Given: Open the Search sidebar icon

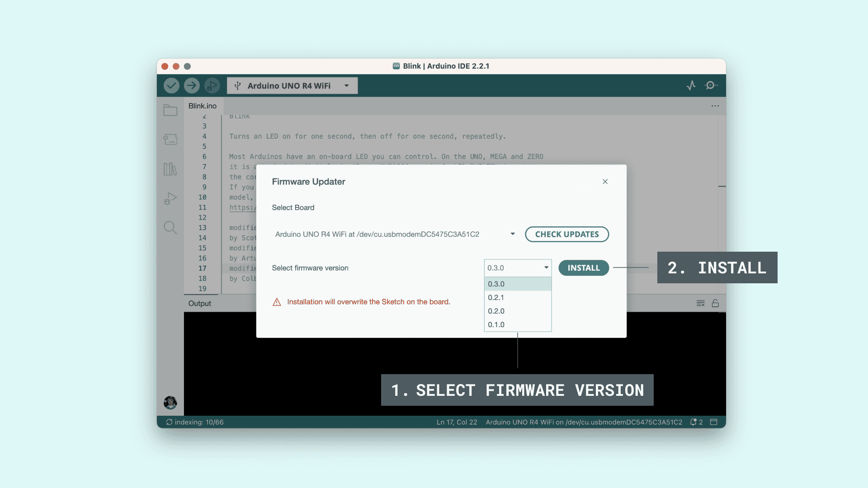Looking at the screenshot, I should pyautogui.click(x=170, y=227).
